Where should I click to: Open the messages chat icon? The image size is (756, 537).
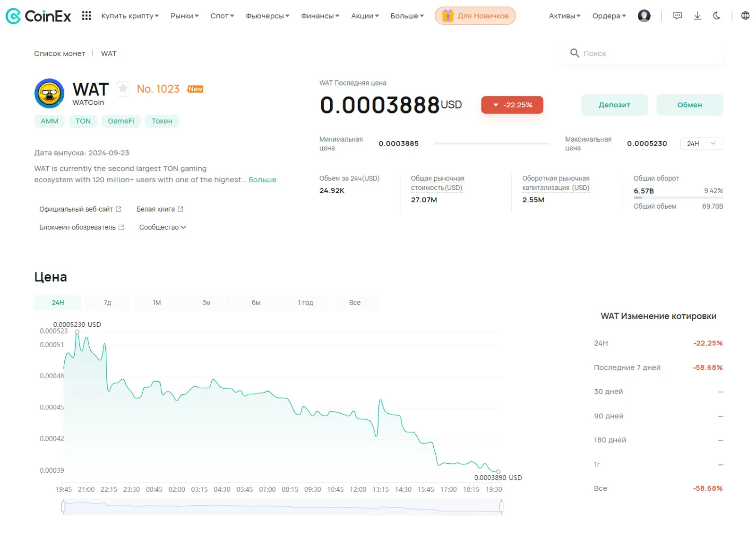click(678, 16)
